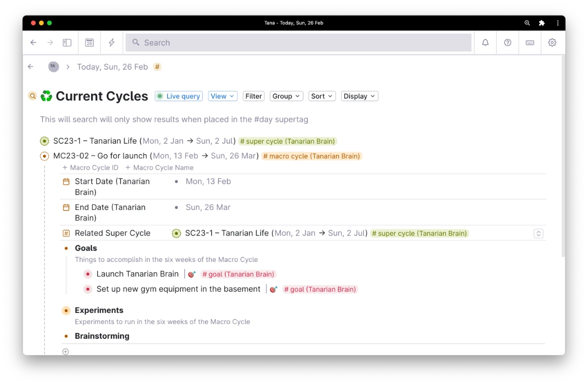Screen dimensions: 588x385
Task: Click the Current Cycles heading text
Action: 102,96
